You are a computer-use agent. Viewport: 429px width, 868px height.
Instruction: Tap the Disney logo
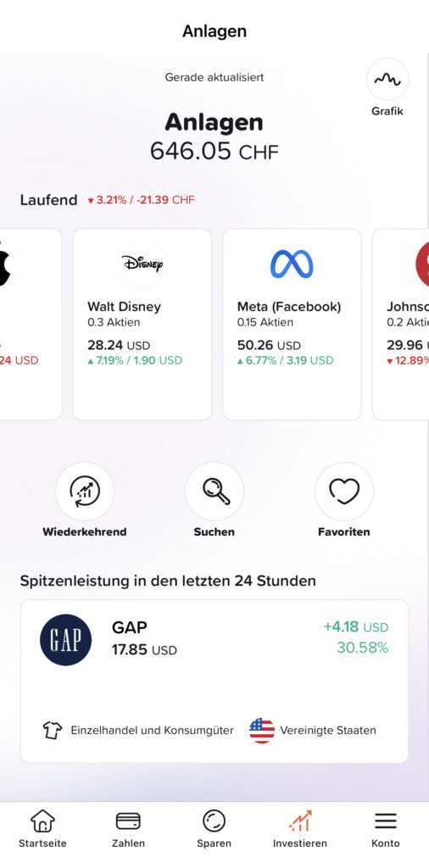tap(142, 264)
